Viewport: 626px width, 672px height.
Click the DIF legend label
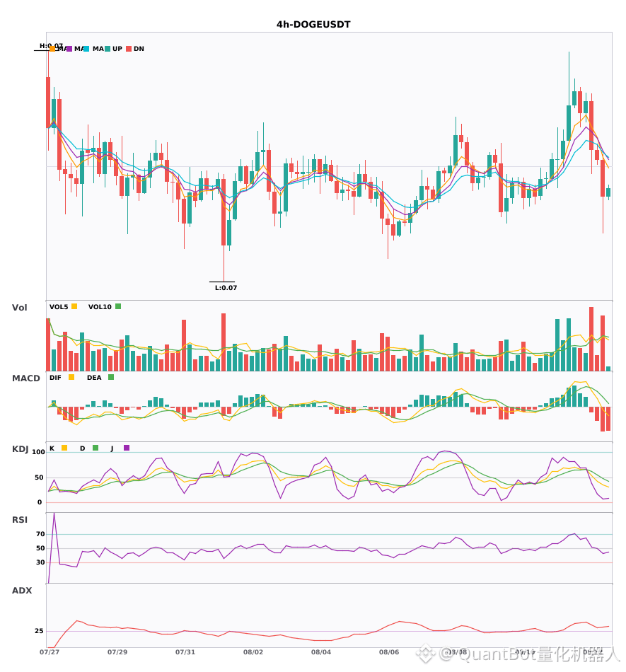coord(55,378)
